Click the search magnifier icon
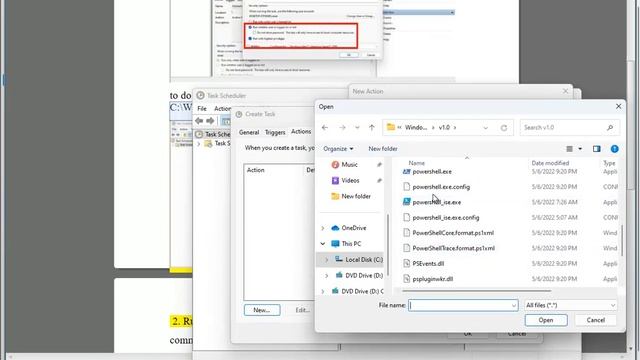The height and width of the screenshot is (360, 640). pos(610,128)
